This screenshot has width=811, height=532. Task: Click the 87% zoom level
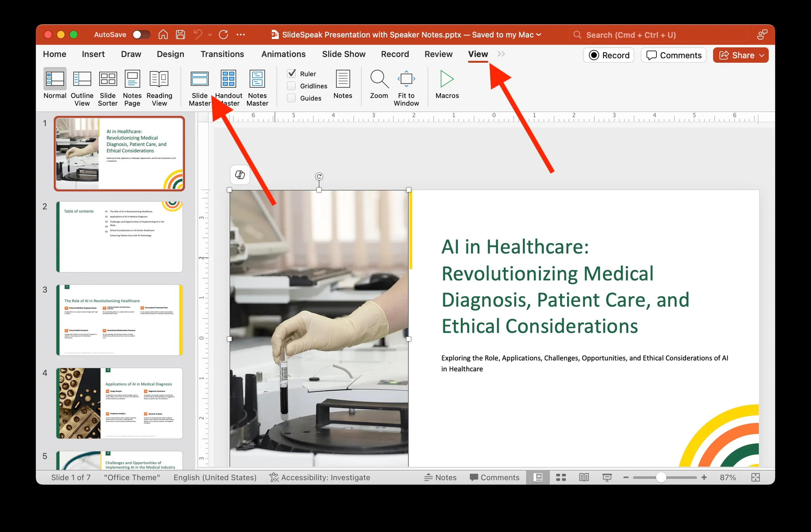coord(728,477)
